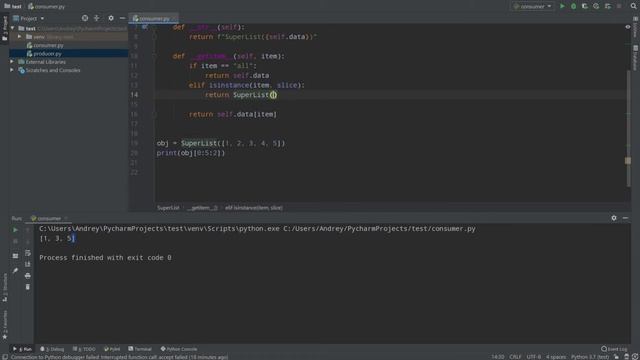Screen dimensions: 640x360
Task: Click the profiler icon in top toolbar
Action: (x=596, y=6)
